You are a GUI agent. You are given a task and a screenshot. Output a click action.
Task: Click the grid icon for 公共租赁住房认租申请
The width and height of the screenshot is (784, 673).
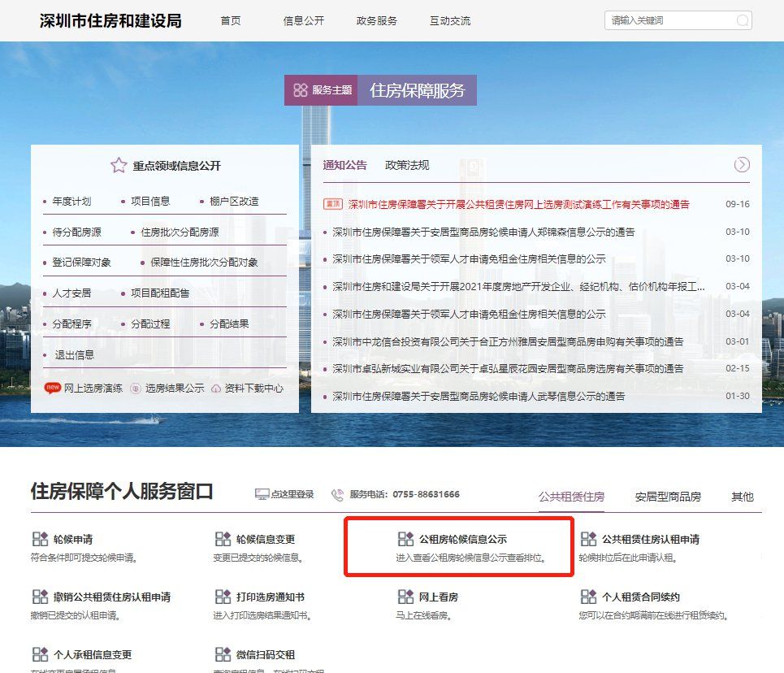(x=589, y=539)
